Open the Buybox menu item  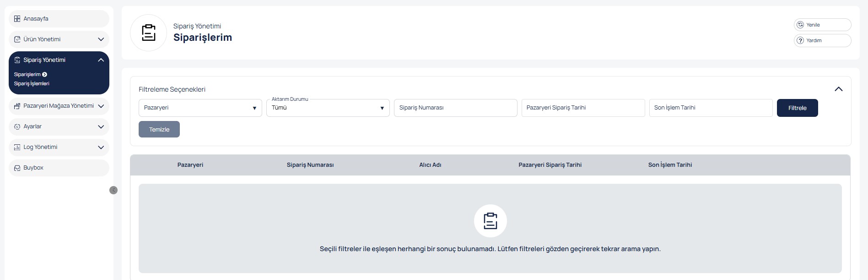coord(59,168)
